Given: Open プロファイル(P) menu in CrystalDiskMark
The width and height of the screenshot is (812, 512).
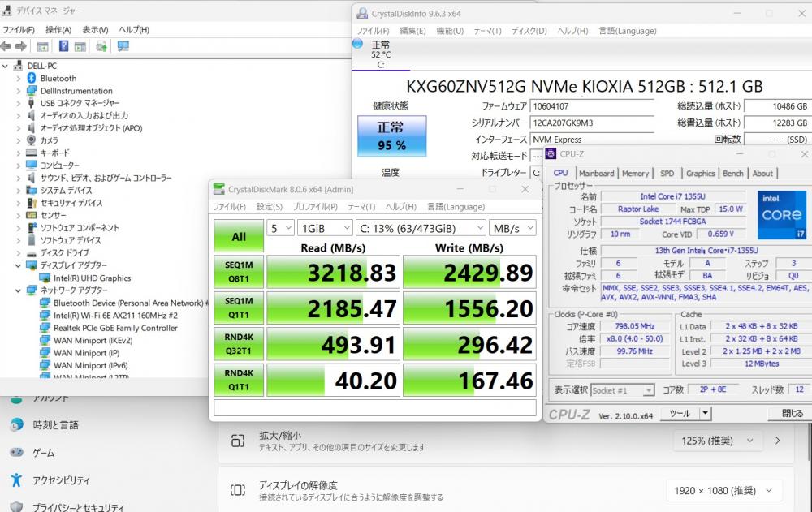Looking at the screenshot, I should [315, 207].
